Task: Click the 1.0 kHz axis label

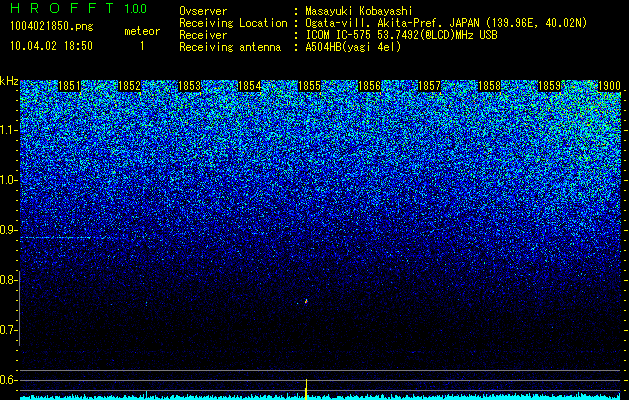Action: (7, 180)
